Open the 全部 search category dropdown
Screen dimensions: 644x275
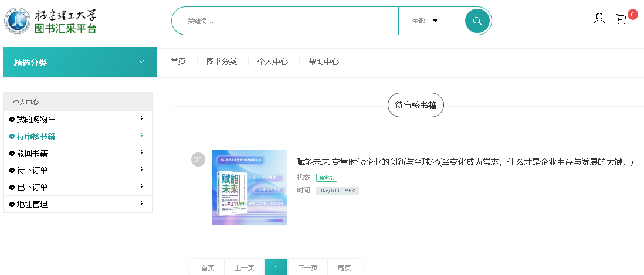point(425,21)
